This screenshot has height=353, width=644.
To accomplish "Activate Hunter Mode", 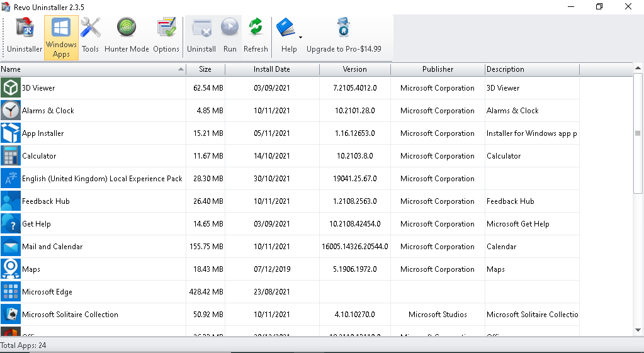I will (x=127, y=38).
